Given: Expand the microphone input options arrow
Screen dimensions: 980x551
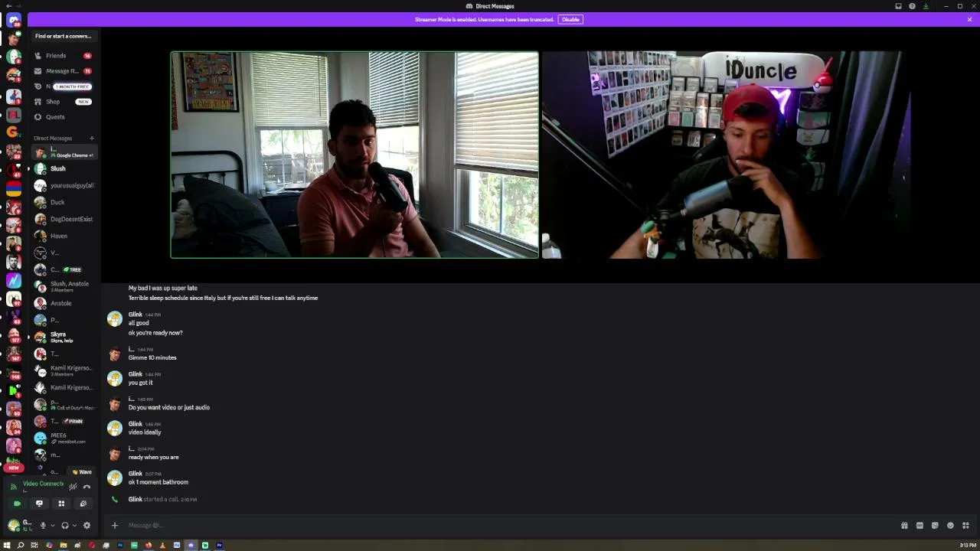Looking at the screenshot, I should coord(52,526).
